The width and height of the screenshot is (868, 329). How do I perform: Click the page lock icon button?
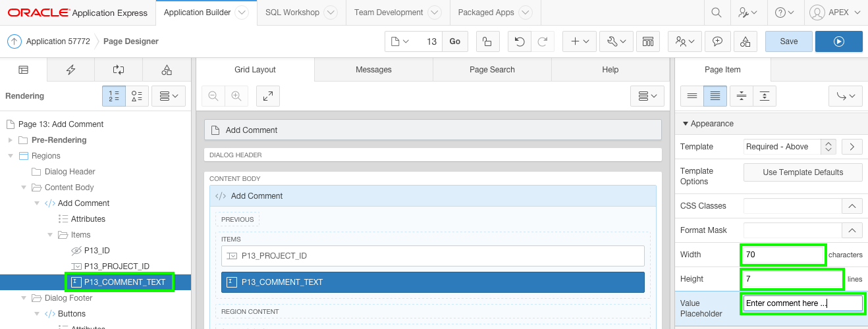click(x=487, y=41)
